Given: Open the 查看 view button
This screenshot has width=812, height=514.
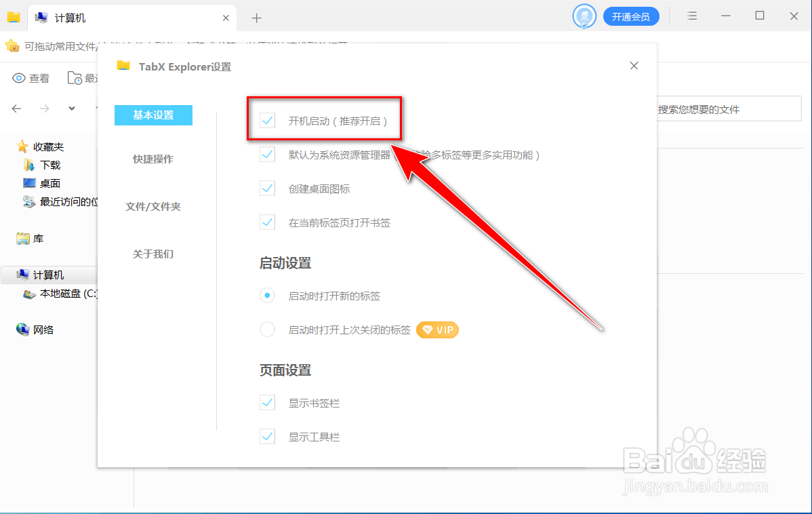Looking at the screenshot, I should [31, 78].
